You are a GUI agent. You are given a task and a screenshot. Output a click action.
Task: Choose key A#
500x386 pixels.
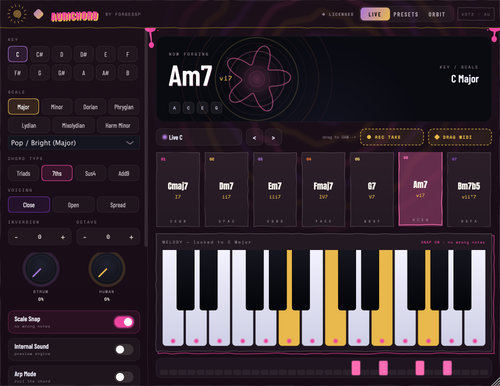pos(105,73)
